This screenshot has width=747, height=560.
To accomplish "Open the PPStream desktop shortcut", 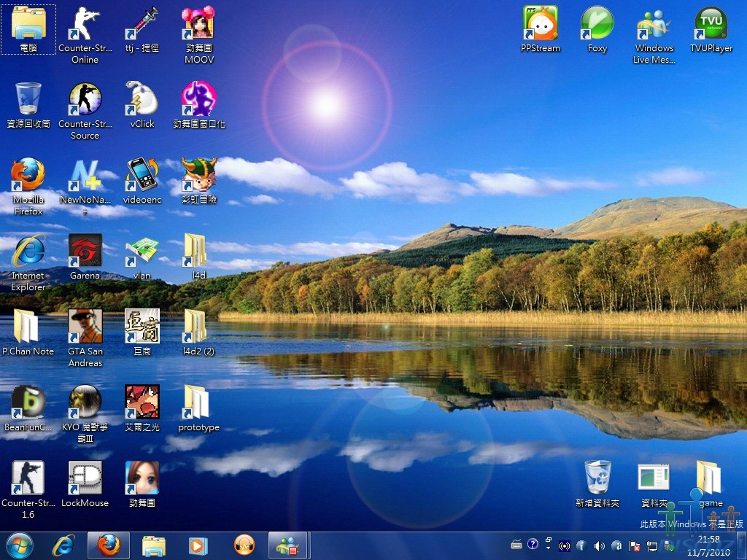I will 541,24.
